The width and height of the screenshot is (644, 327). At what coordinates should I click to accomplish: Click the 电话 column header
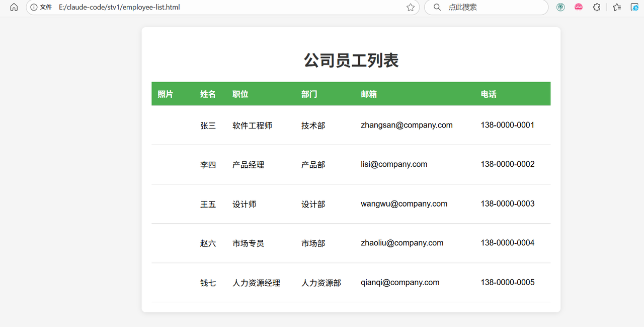point(489,94)
